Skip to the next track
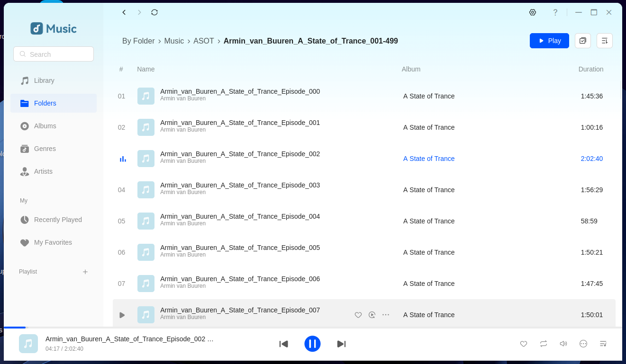626x364 pixels. pos(341,344)
